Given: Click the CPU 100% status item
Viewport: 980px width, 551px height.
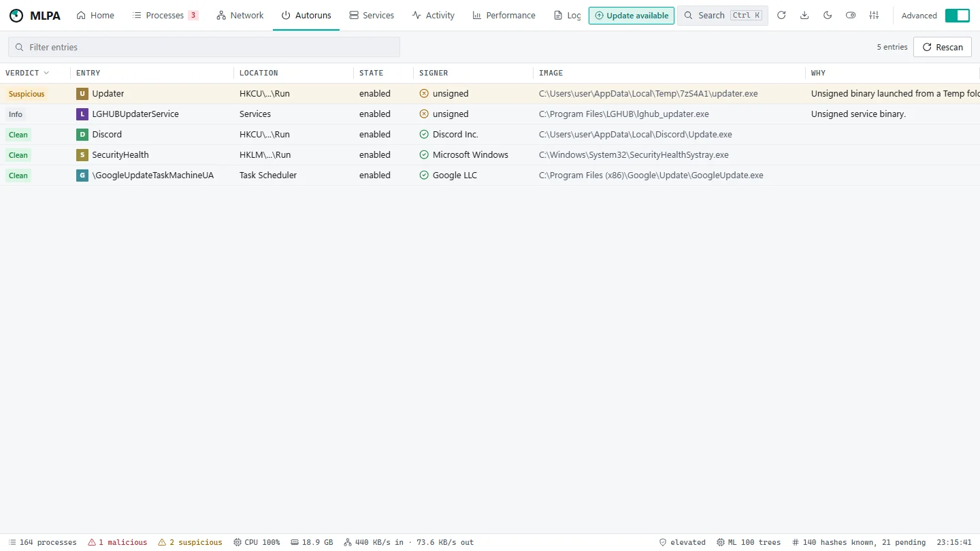Looking at the screenshot, I should pyautogui.click(x=257, y=542).
